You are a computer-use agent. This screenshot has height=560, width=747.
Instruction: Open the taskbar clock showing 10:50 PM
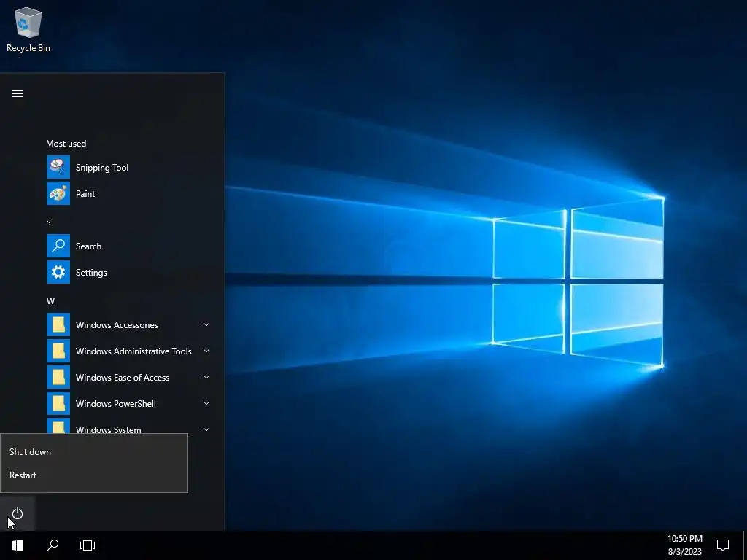click(684, 545)
